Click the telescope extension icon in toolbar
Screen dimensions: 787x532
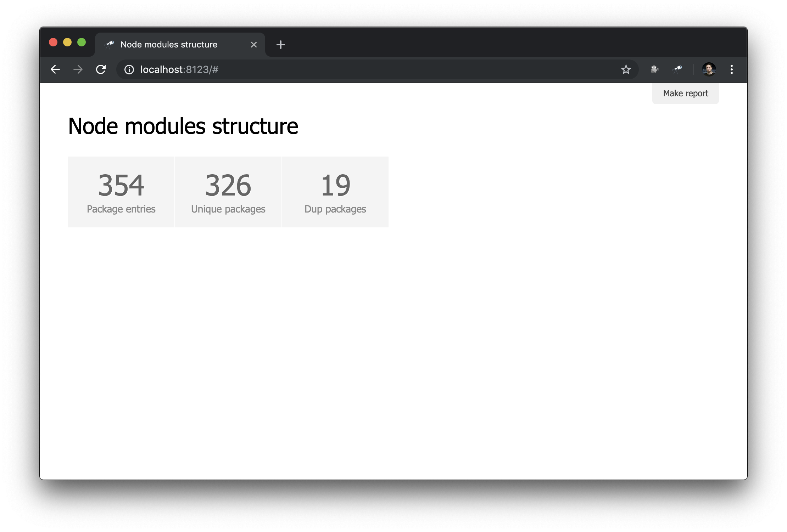tap(677, 69)
